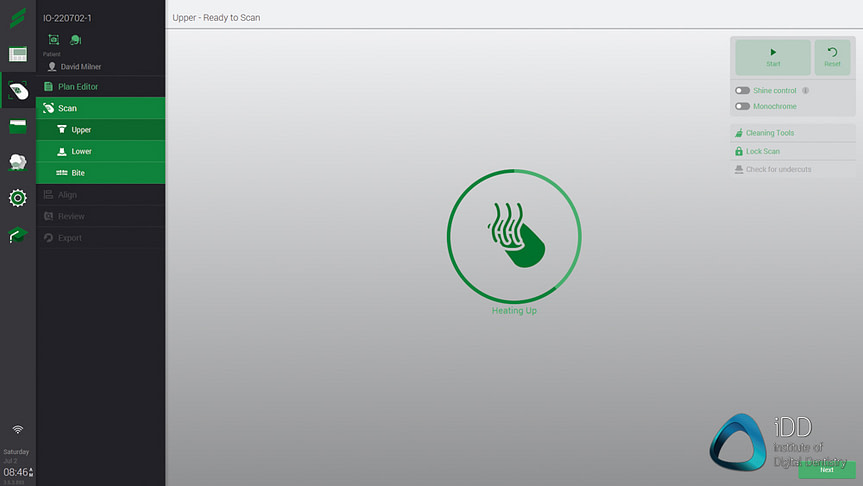The height and width of the screenshot is (486, 863).
Task: Click the support headset icon under case ID
Action: 75,39
